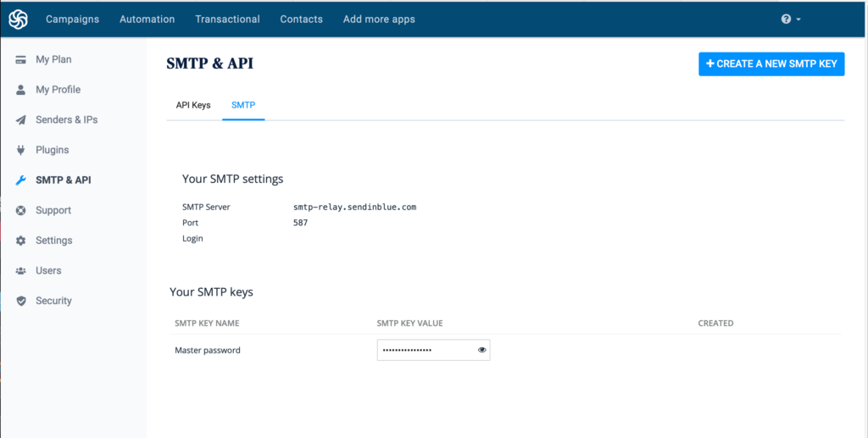Open the help question mark icon
This screenshot has height=438, width=868.
[x=786, y=19]
